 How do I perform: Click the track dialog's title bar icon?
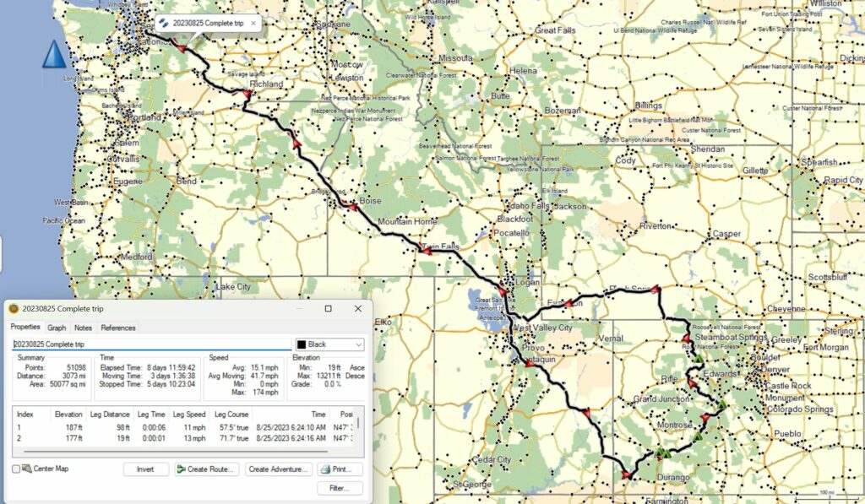14,309
